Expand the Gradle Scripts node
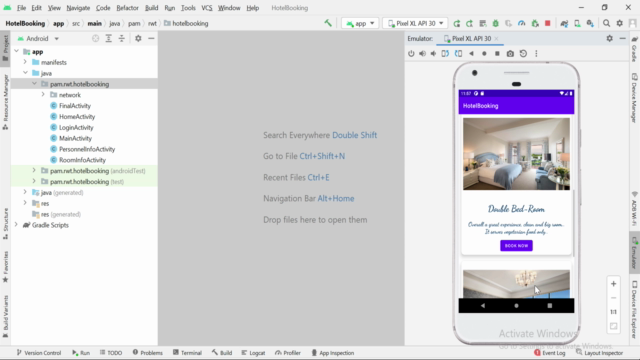Image resolution: width=640 pixels, height=360 pixels. (16, 225)
